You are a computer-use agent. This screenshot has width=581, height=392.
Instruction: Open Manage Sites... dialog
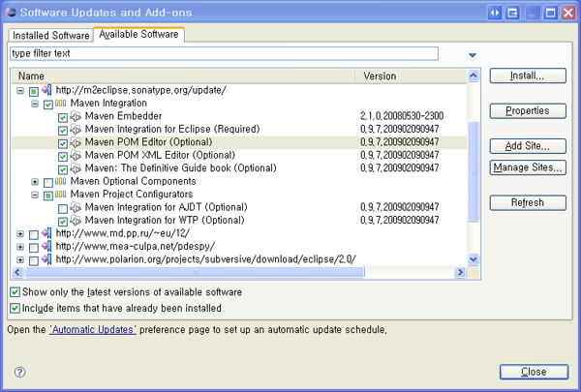528,167
